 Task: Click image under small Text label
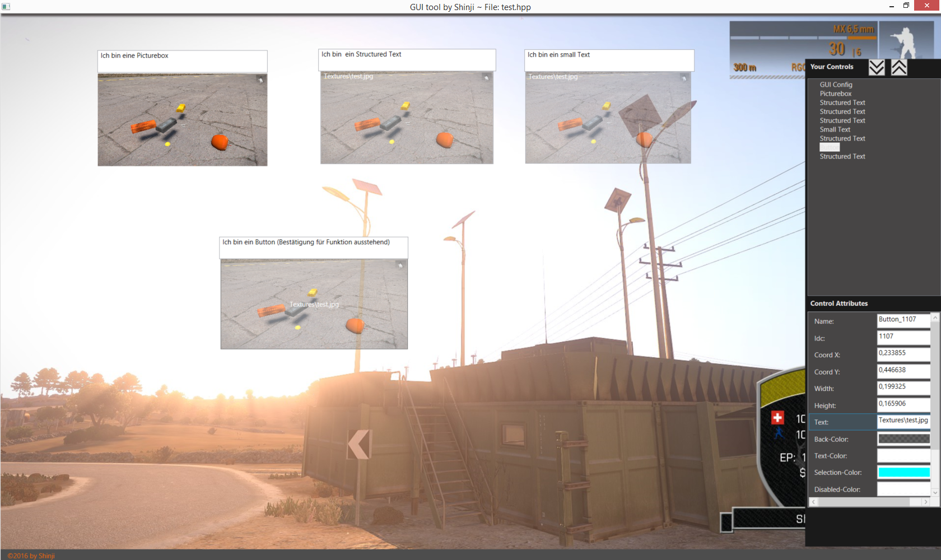pyautogui.click(x=608, y=118)
